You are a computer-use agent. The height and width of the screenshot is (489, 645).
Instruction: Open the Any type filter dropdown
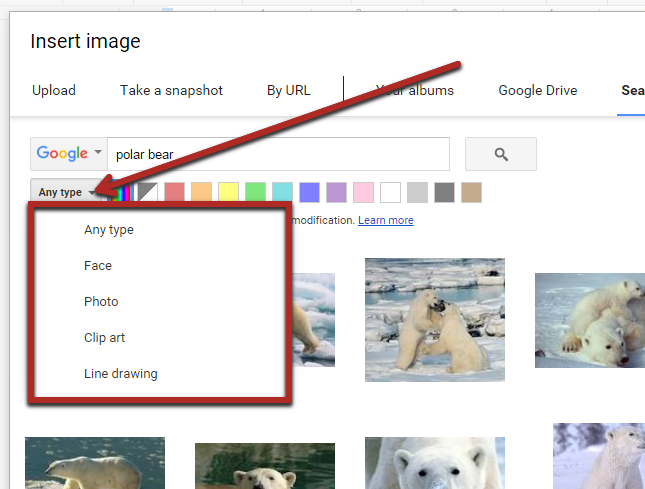[67, 192]
